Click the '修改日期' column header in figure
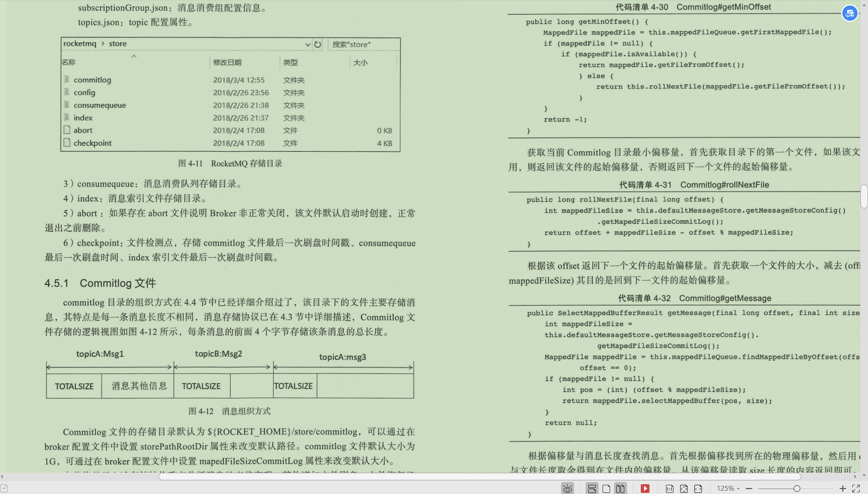The height and width of the screenshot is (494, 868). click(227, 63)
